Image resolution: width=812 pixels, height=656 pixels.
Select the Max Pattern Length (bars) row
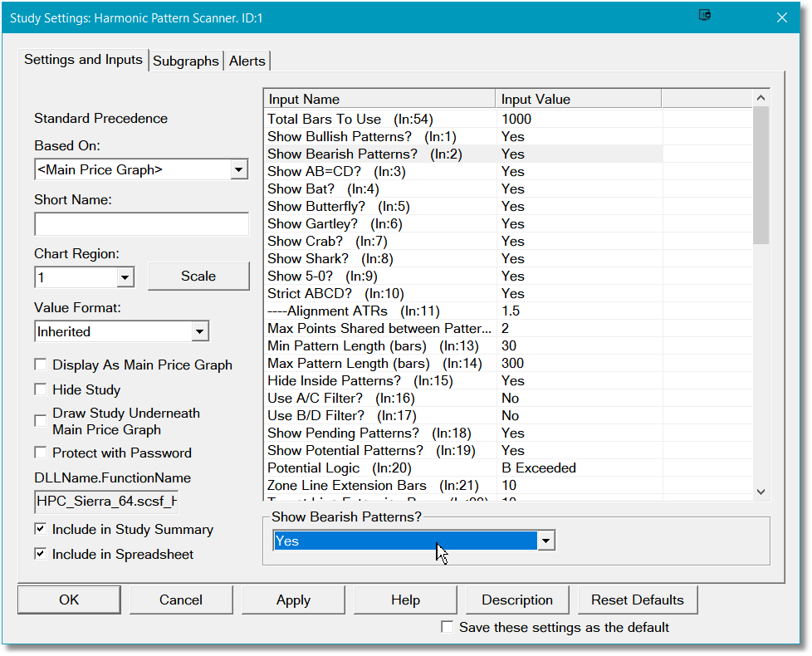[463, 364]
